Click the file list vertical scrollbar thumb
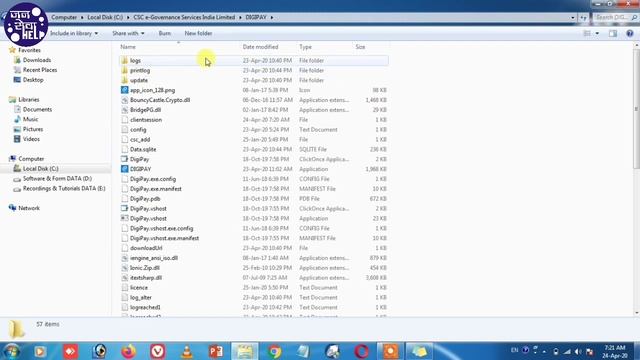Image resolution: width=640 pixels, height=360 pixels. pyautogui.click(x=636, y=108)
